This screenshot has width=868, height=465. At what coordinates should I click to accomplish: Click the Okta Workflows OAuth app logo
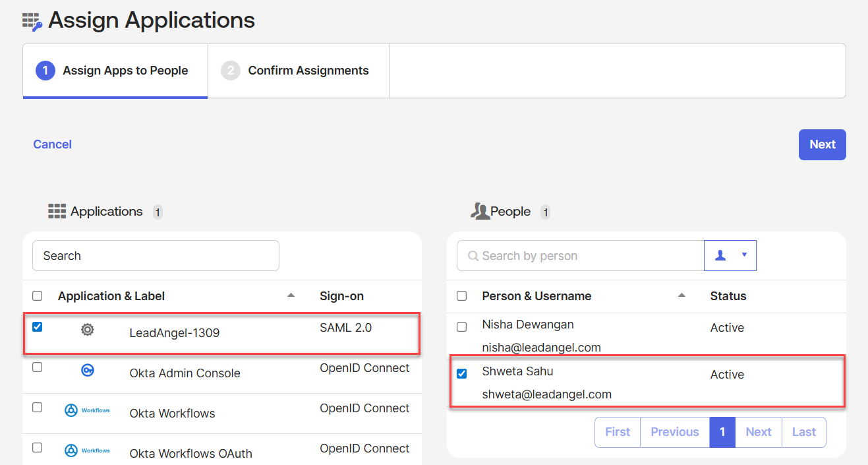click(88, 450)
